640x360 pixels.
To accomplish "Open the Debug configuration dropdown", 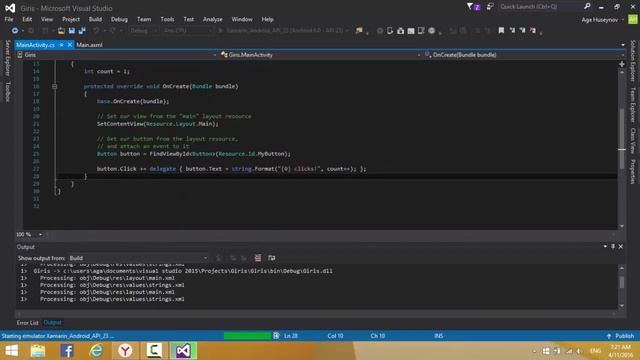I will 144,31.
